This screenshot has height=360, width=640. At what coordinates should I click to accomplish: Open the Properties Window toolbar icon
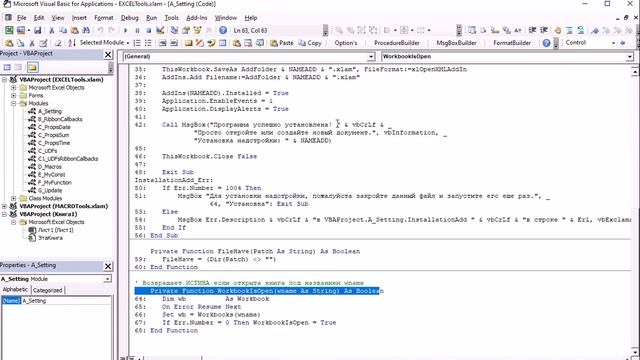pos(186,30)
